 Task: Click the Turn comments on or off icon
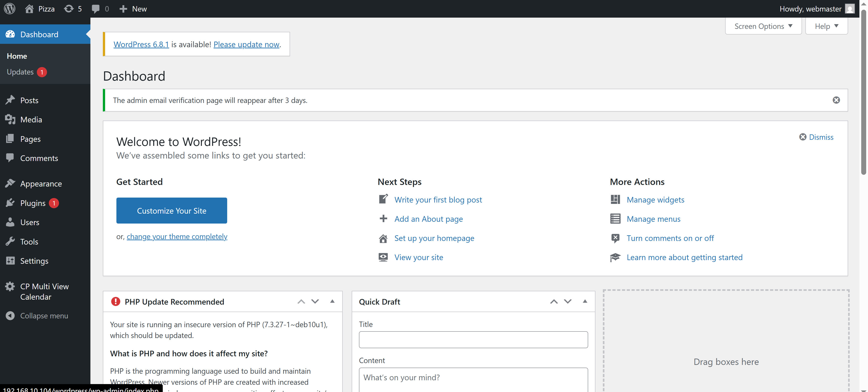pyautogui.click(x=615, y=238)
